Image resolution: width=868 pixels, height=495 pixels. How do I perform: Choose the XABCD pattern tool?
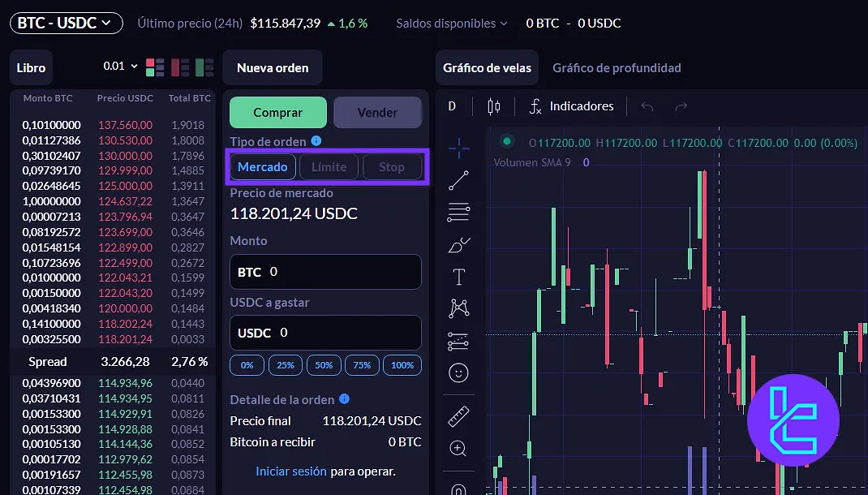click(x=458, y=308)
